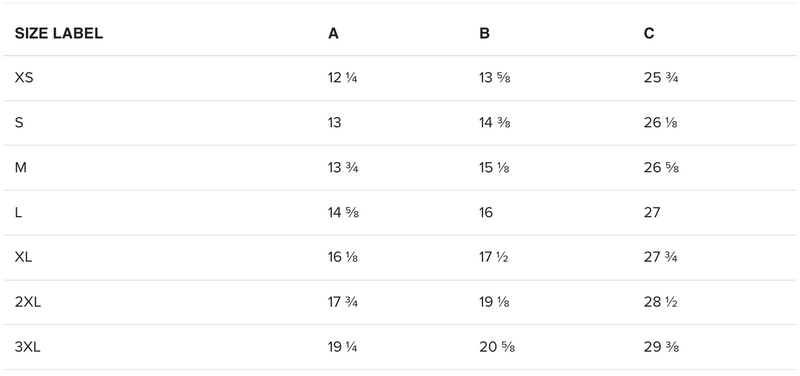Screen dimensions: 800x376
Task: Select the L size row label
Action: pyautogui.click(x=18, y=213)
